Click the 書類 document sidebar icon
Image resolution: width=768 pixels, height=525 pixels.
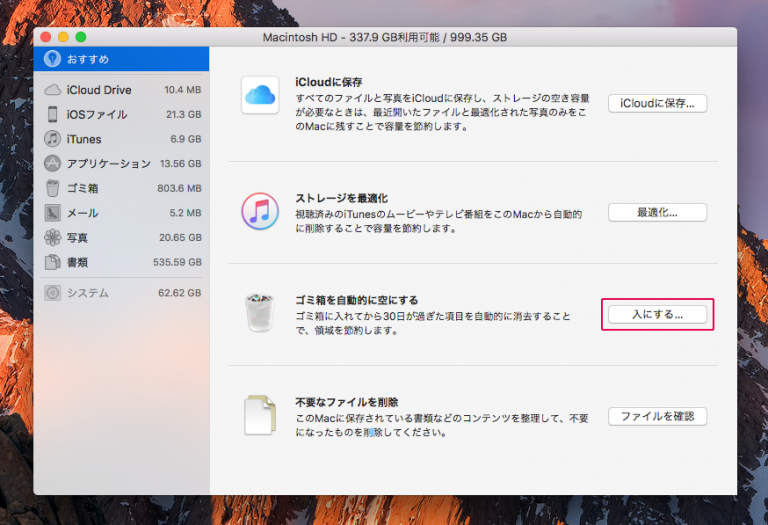[53, 262]
